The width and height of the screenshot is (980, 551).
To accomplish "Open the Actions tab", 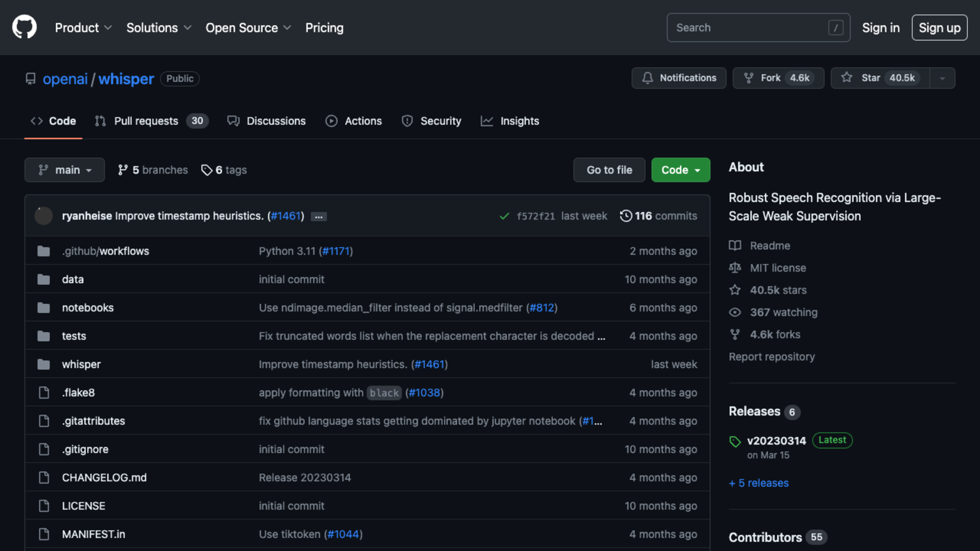I will (x=353, y=121).
